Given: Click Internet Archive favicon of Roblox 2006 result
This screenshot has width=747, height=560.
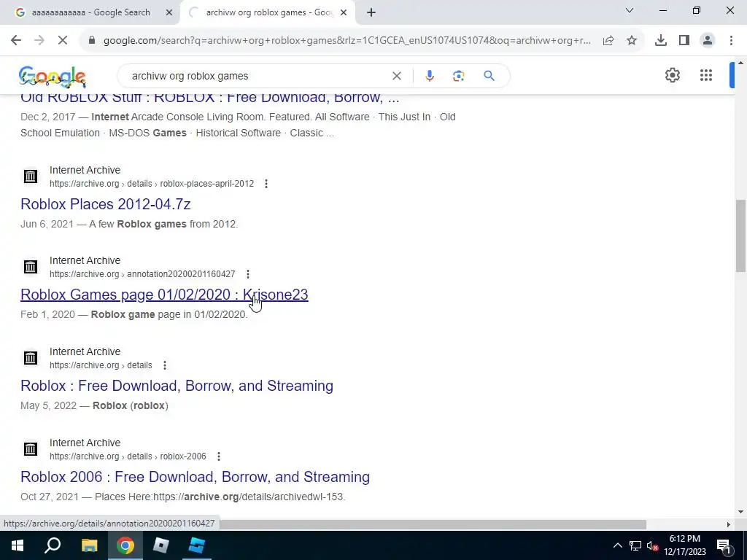Looking at the screenshot, I should 31,448.
